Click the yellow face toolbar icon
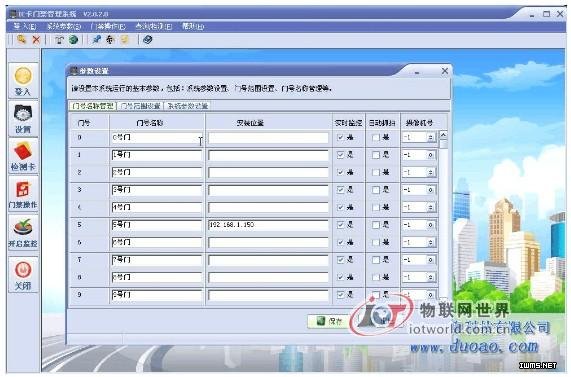Image resolution: width=571 pixels, height=377 pixels. tap(125, 39)
